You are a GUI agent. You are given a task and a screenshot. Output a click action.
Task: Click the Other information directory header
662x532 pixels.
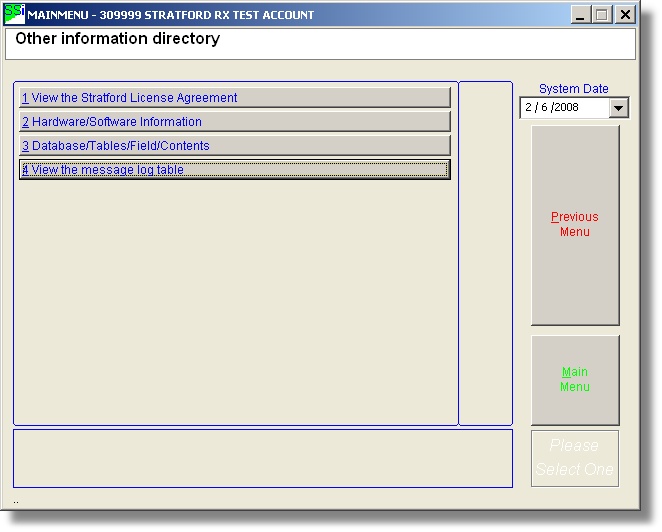[x=118, y=40]
